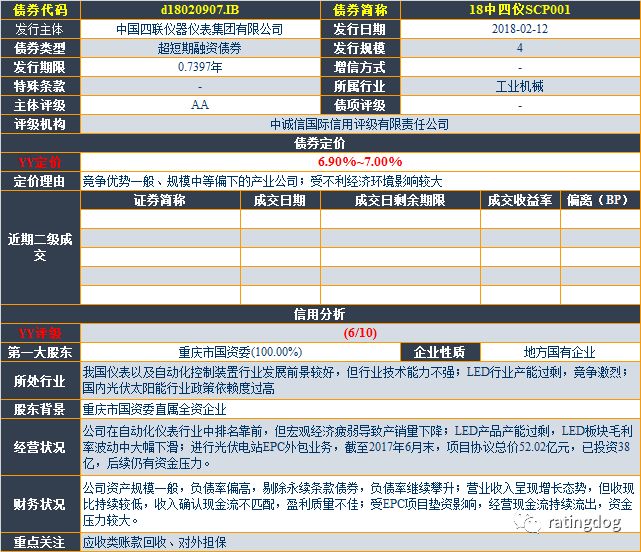Select the 定价理由 label
This screenshot has width=641, height=552.
pos(40,181)
